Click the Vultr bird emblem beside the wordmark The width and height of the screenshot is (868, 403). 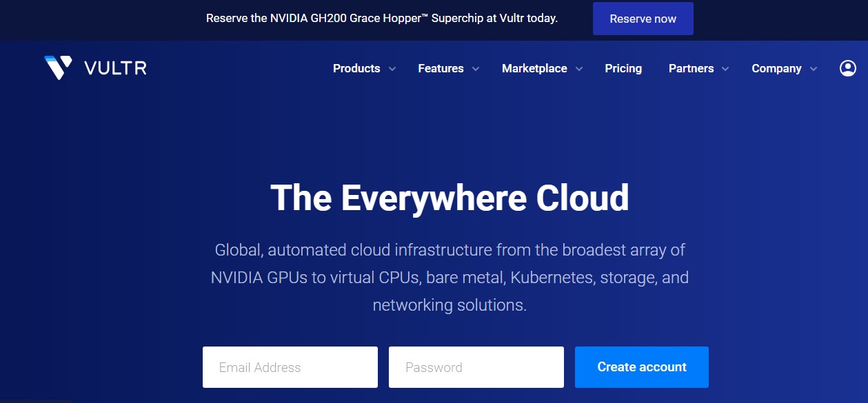57,67
